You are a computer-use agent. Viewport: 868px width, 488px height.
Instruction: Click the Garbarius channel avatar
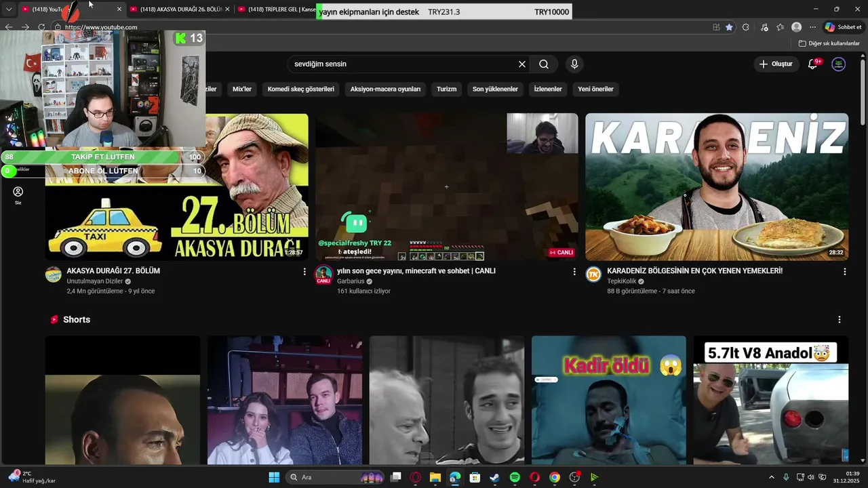point(323,274)
